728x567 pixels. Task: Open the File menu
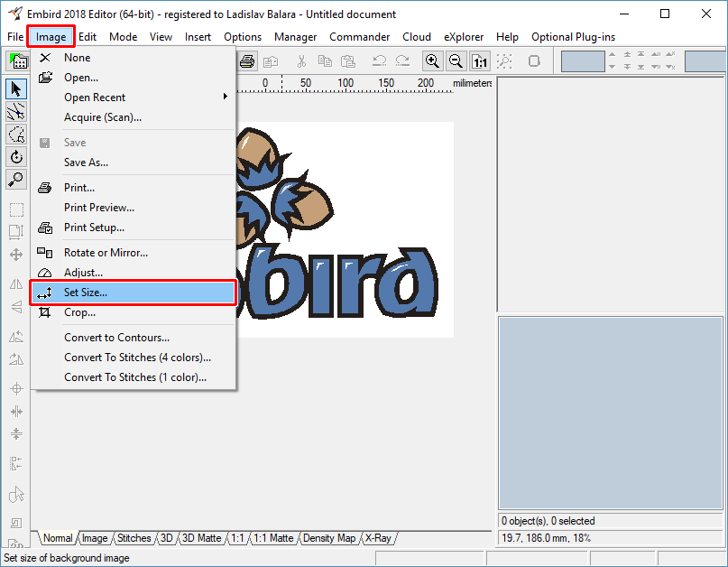coord(15,37)
